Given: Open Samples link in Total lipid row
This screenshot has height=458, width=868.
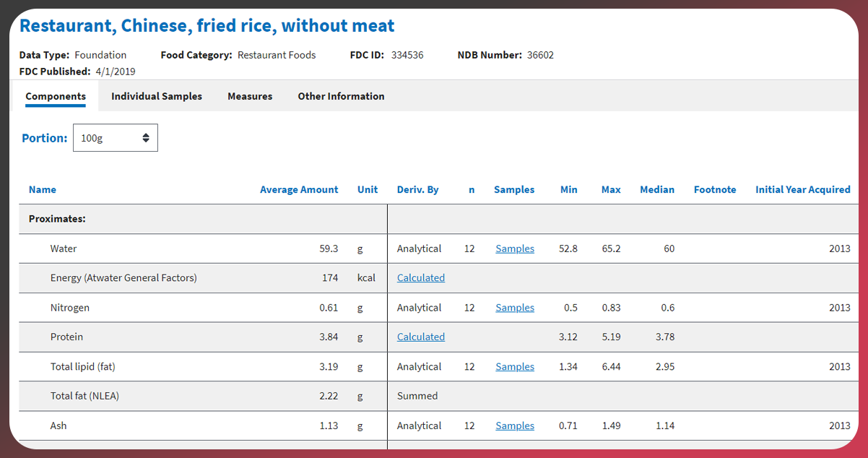Looking at the screenshot, I should 515,367.
